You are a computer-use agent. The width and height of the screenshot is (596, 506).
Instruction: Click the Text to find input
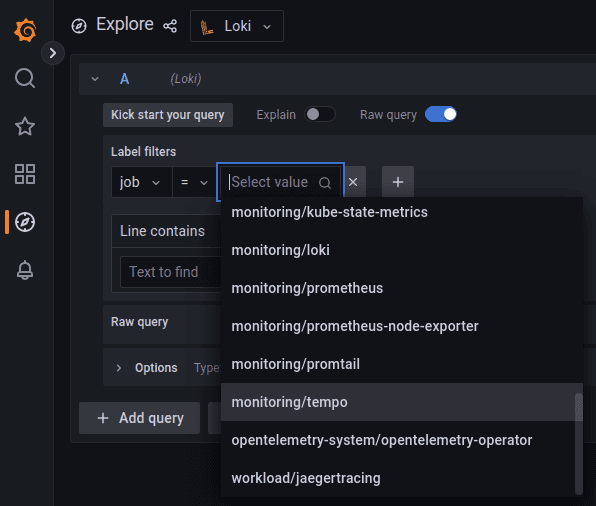tap(171, 272)
